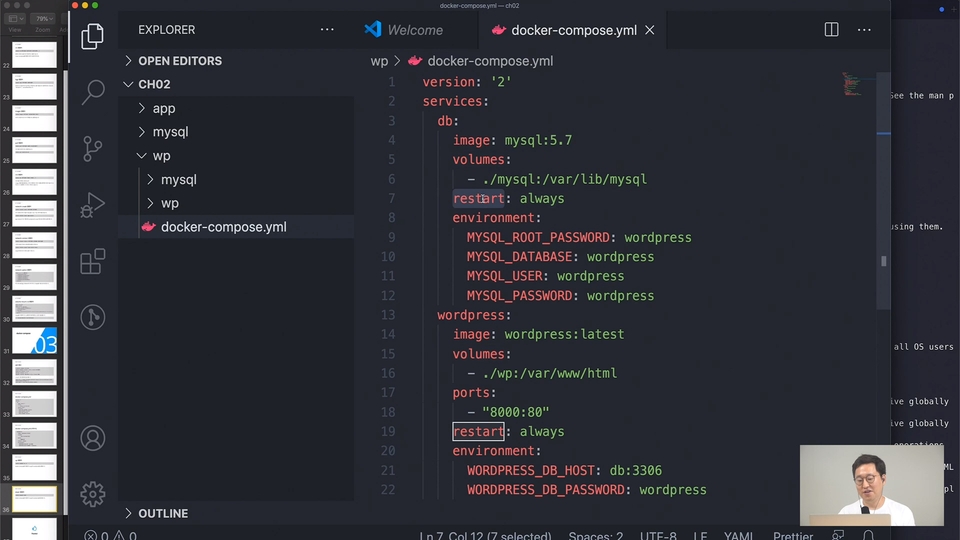960x540 pixels.
Task: Click line number 13 in gutter
Action: click(388, 315)
